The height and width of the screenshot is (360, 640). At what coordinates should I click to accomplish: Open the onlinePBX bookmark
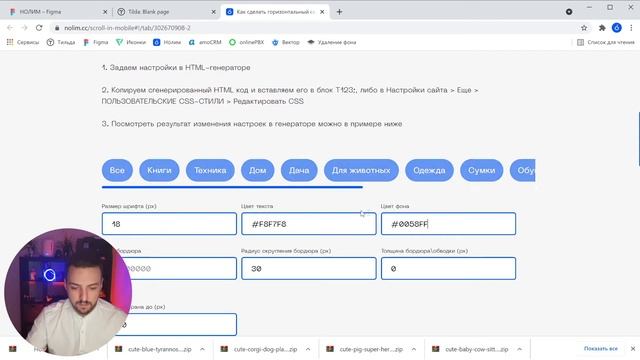(x=247, y=42)
